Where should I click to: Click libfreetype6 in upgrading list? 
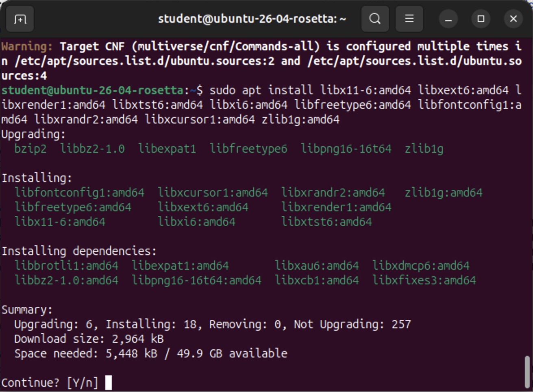click(x=248, y=149)
